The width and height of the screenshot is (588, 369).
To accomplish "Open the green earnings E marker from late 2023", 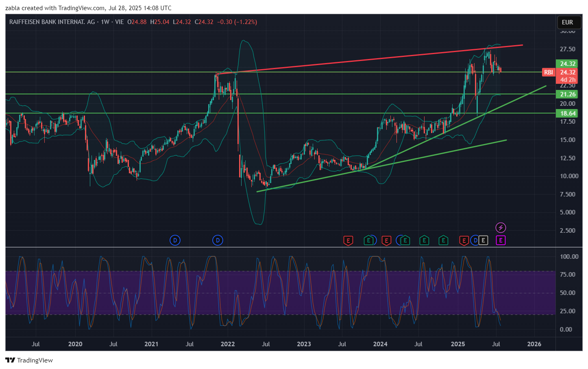I will [368, 240].
